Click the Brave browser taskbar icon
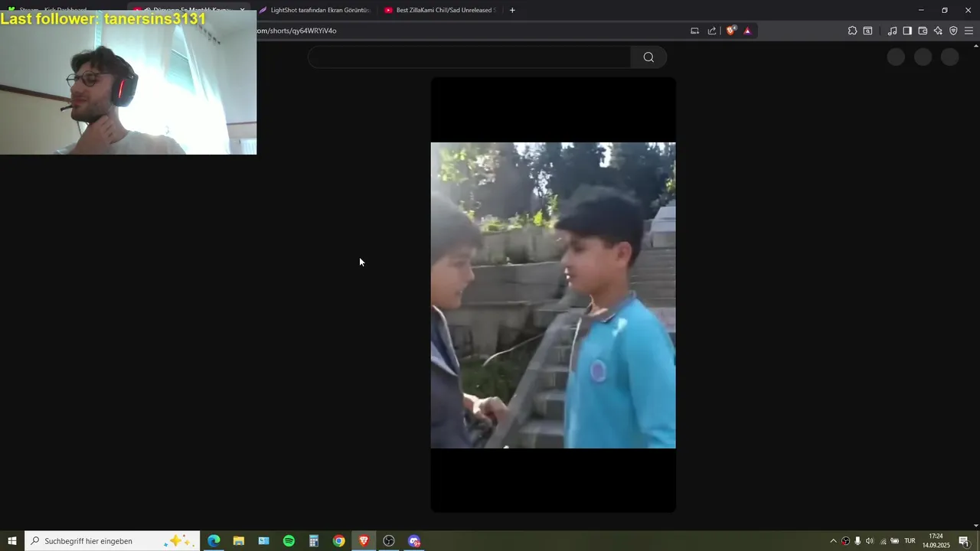The height and width of the screenshot is (551, 980). point(364,541)
